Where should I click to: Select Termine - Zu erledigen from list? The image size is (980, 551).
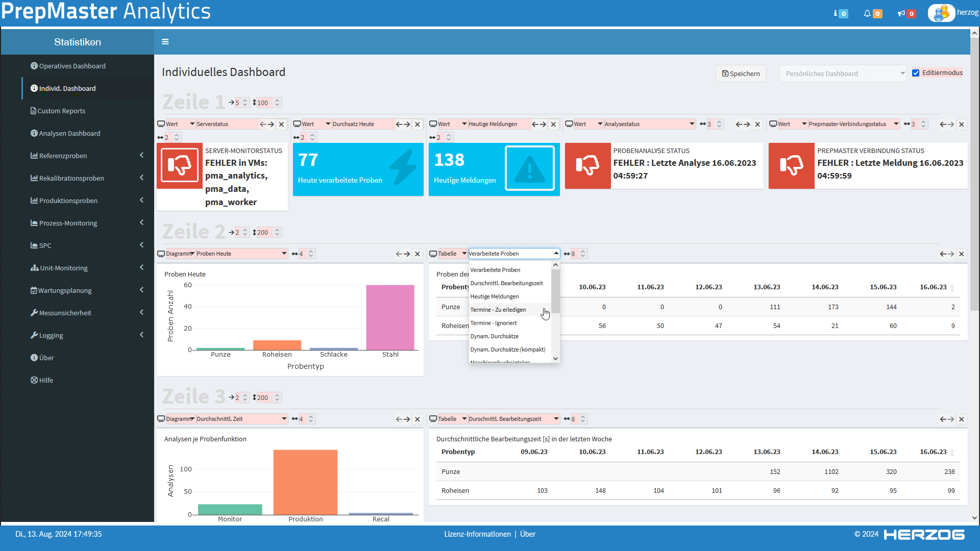pyautogui.click(x=510, y=310)
